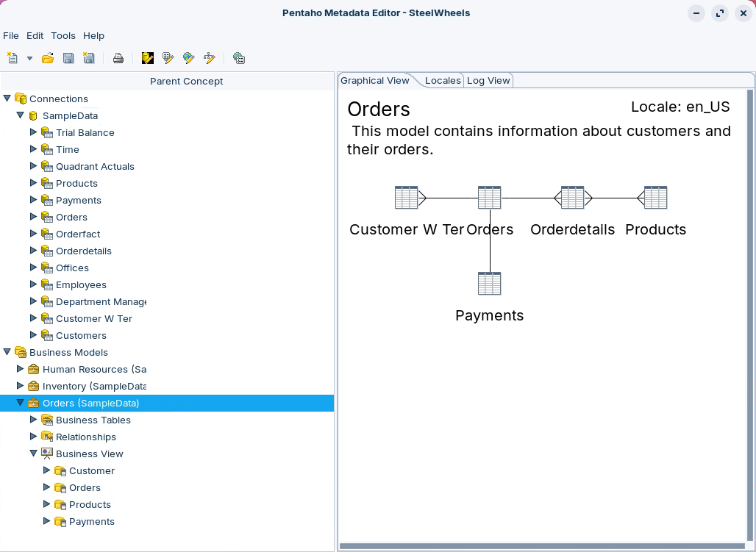This screenshot has width=756, height=552.
Task: Select Customers tree item
Action: (x=81, y=335)
